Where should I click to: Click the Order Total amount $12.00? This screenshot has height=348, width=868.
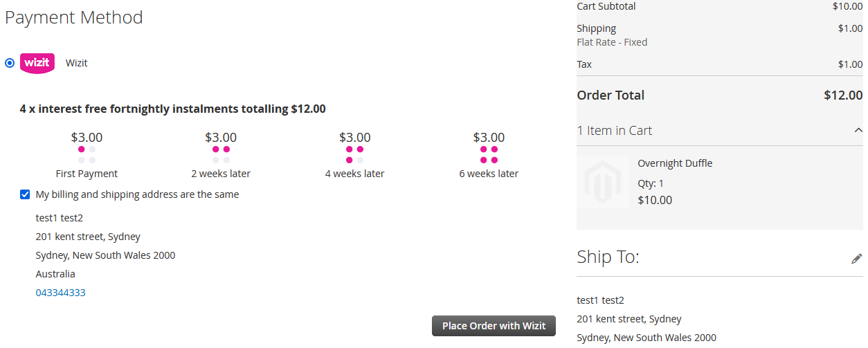843,95
